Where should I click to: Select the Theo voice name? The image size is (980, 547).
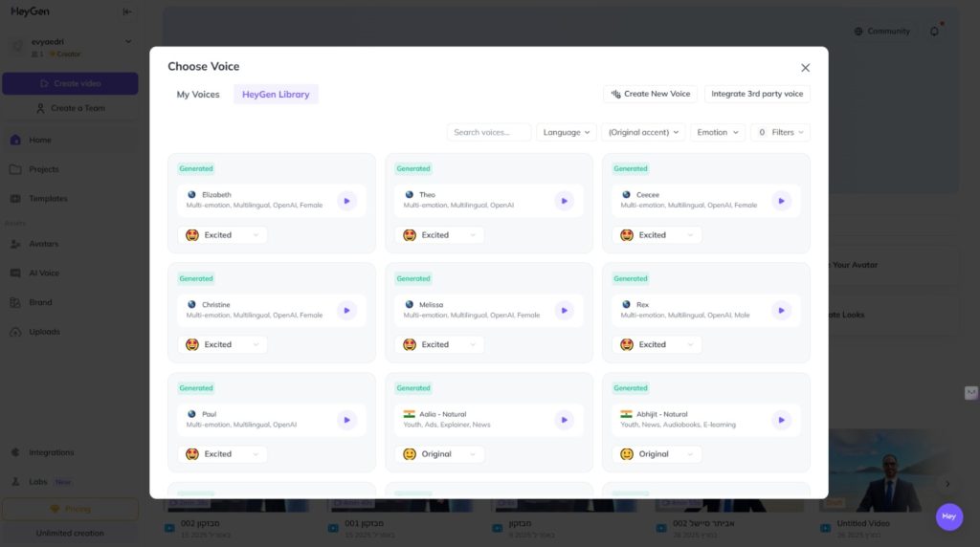point(427,195)
